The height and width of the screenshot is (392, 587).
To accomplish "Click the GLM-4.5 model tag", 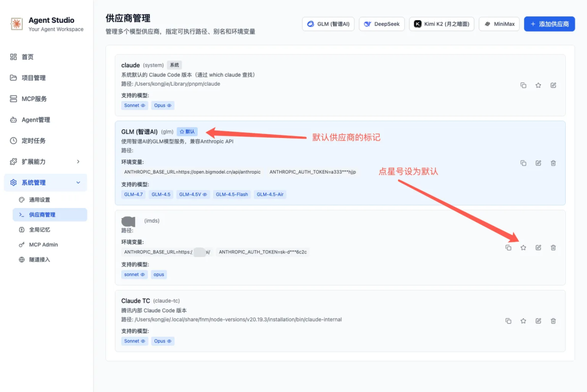I will (161, 194).
